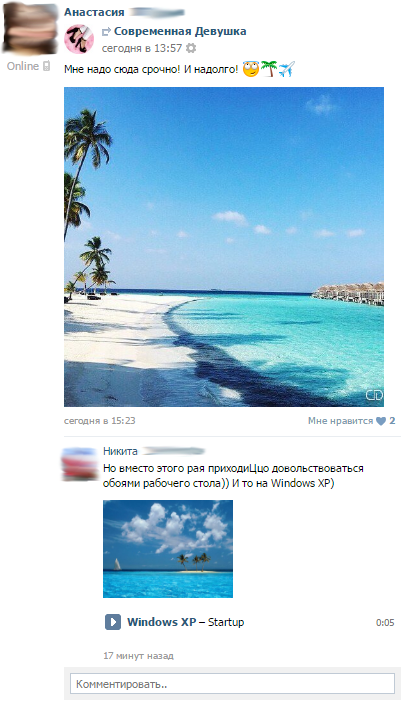Open repost timestamp сегодня в 15:23
The width and height of the screenshot is (407, 704).
click(x=100, y=421)
